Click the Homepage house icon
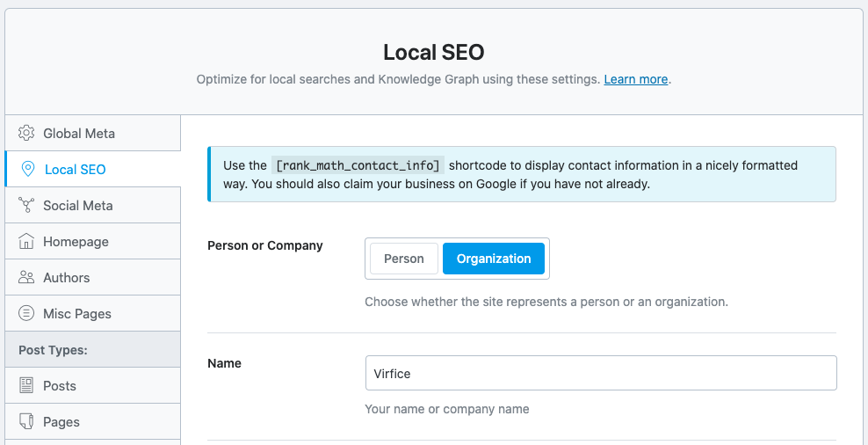This screenshot has width=868, height=445. [26, 242]
